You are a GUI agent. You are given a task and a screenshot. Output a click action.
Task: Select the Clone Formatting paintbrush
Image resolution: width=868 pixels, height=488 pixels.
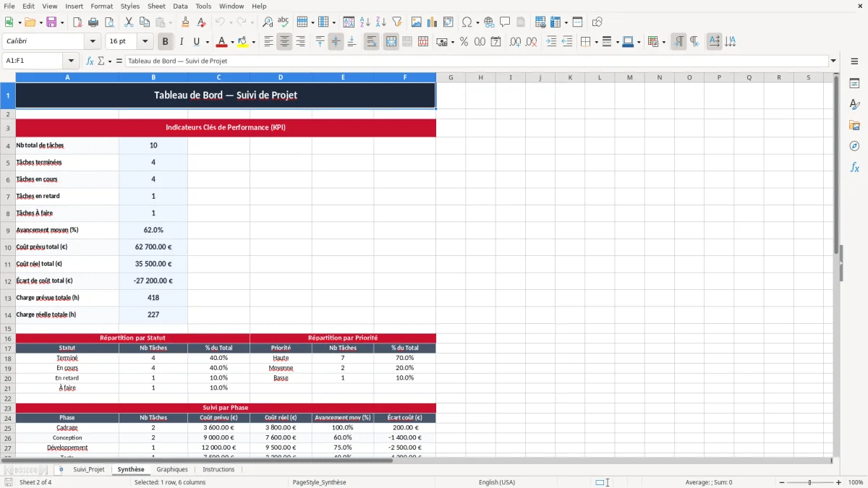click(186, 22)
